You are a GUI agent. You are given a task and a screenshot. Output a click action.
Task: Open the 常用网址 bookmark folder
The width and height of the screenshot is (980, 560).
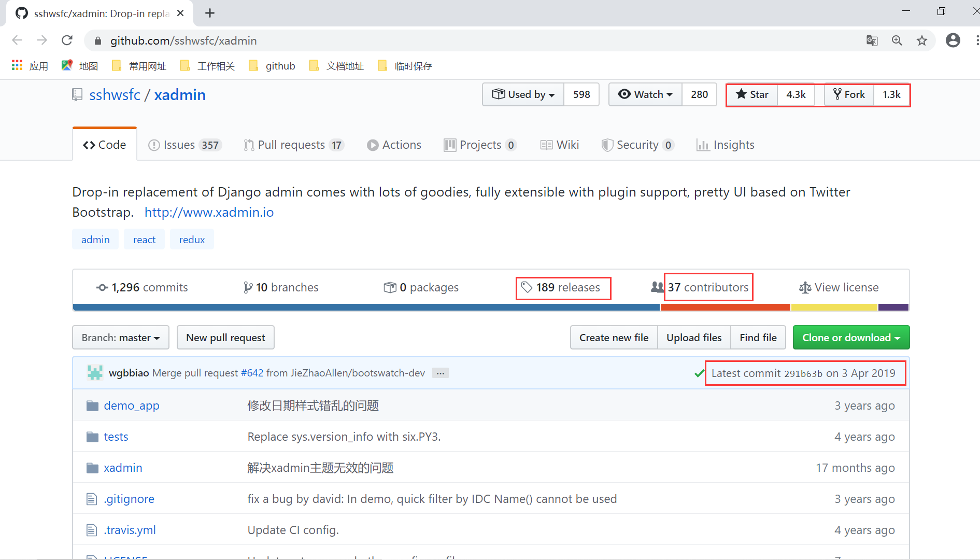139,66
